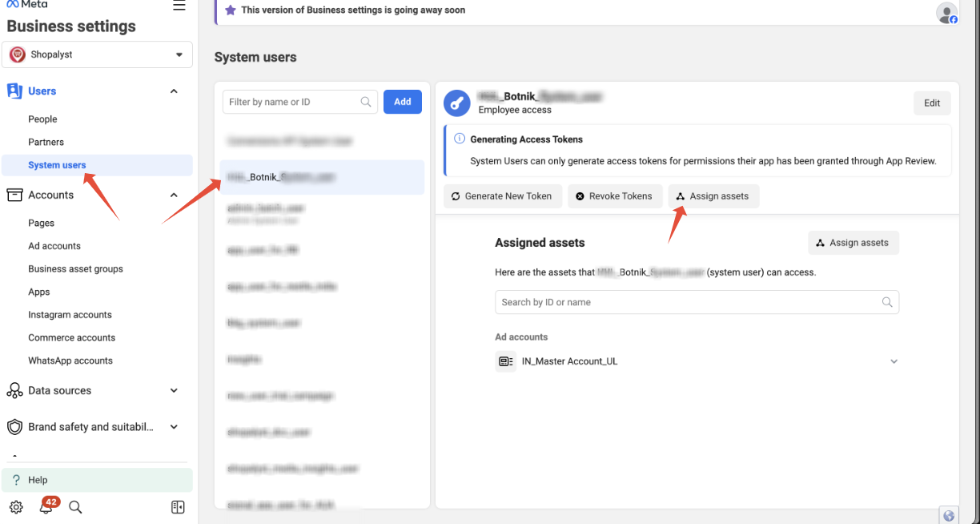The width and height of the screenshot is (980, 524).
Task: Toggle the sidebar collapse panel icon
Action: coord(178,507)
